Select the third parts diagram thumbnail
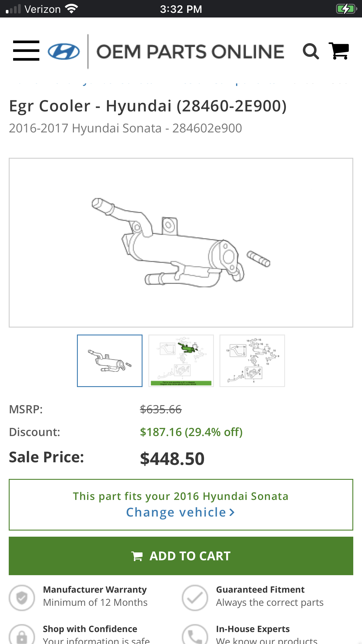 [252, 361]
